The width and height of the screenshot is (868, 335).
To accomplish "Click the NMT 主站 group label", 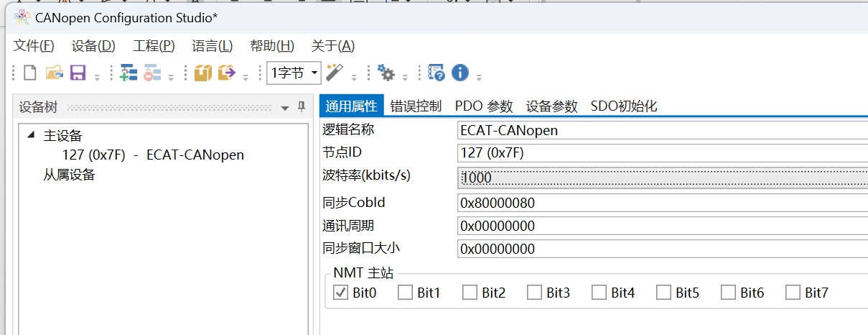I will click(363, 273).
